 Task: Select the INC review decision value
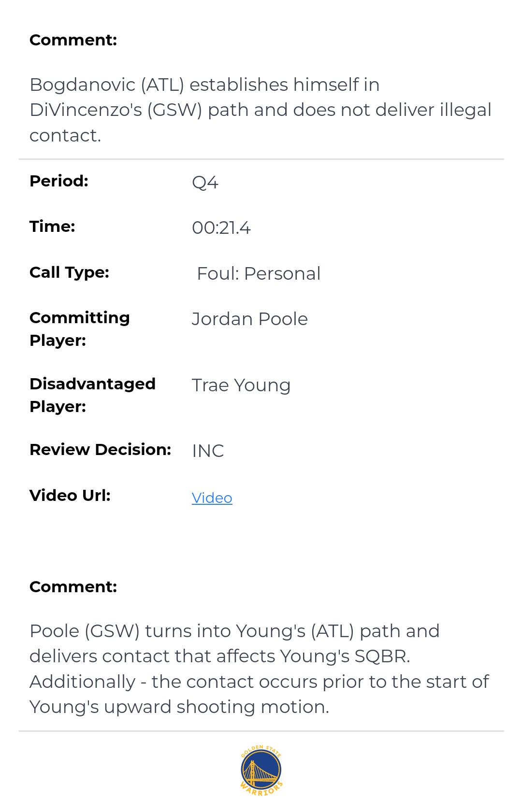pyautogui.click(x=208, y=451)
